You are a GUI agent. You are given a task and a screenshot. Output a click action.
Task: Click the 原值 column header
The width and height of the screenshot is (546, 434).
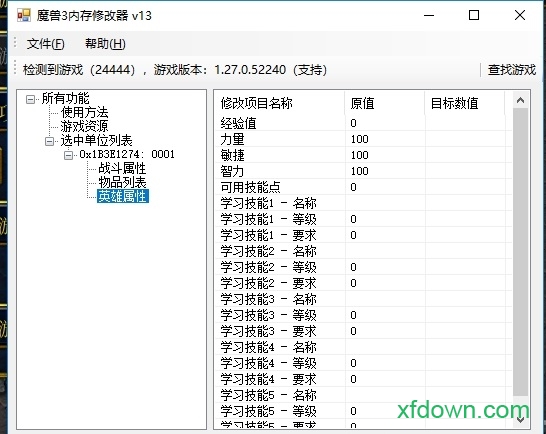(x=385, y=103)
